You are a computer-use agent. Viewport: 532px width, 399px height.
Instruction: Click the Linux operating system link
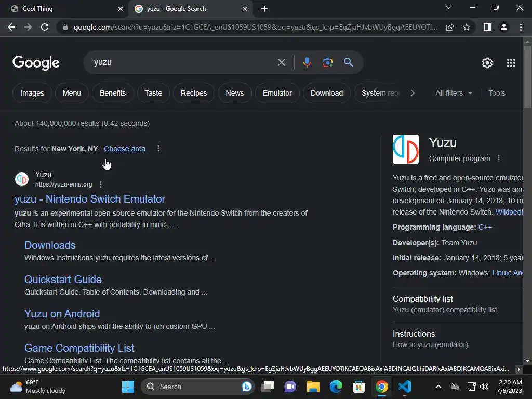coord(501,273)
